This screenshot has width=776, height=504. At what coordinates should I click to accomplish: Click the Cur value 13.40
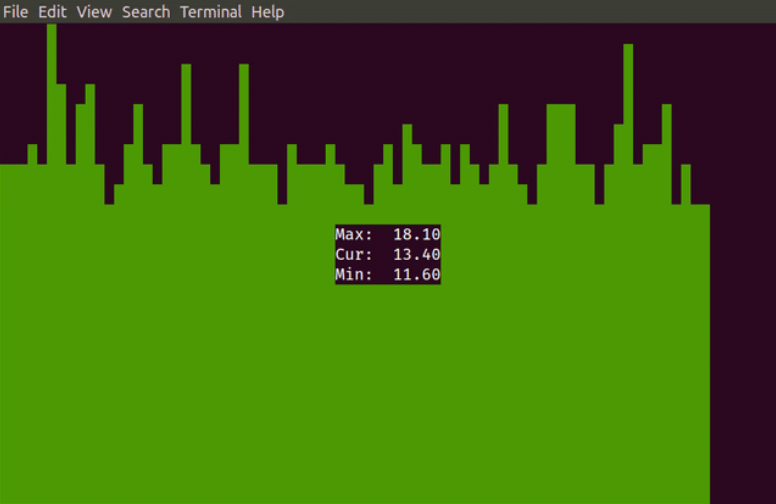coord(416,254)
